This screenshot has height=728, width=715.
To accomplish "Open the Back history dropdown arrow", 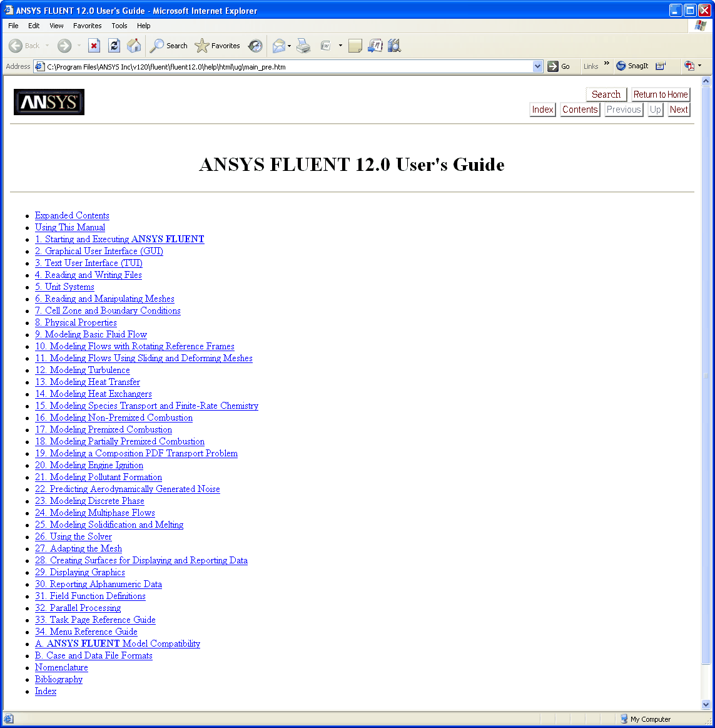I will 48,46.
